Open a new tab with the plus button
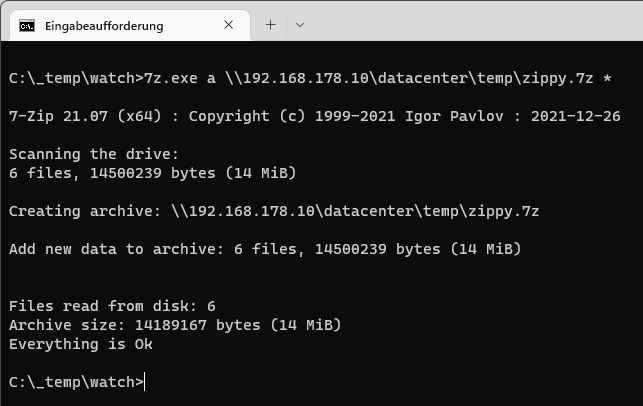Image resolution: width=643 pixels, height=406 pixels. pos(270,25)
